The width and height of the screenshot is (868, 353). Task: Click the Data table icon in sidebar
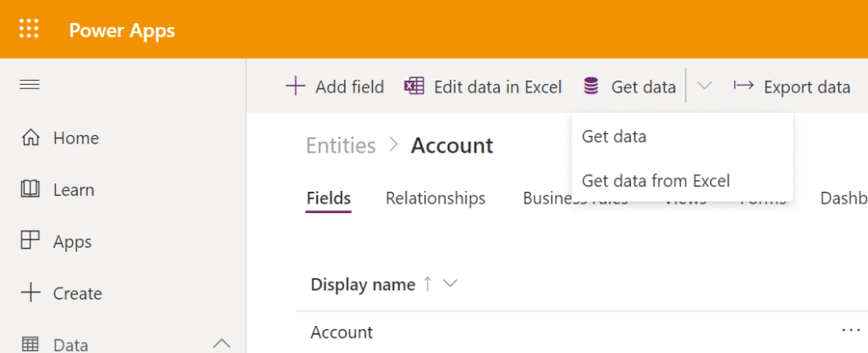click(x=30, y=345)
